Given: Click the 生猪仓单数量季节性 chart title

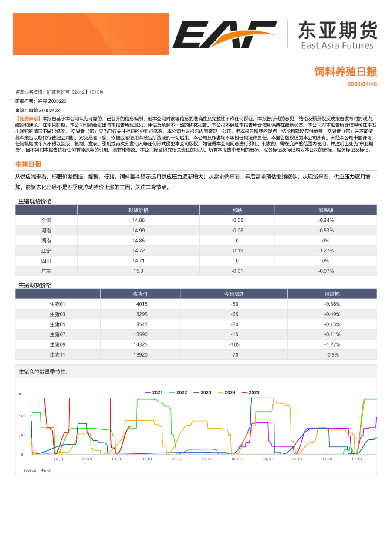Looking at the screenshot, I should [x=43, y=372].
